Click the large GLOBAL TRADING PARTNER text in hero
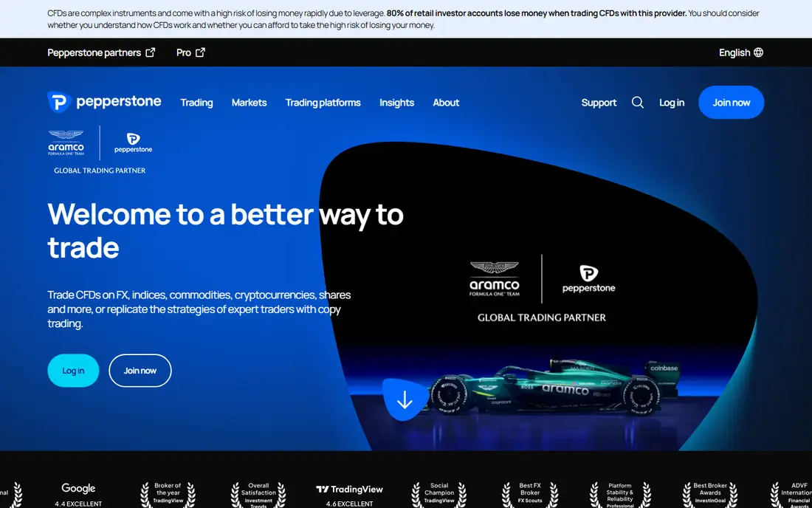The width and height of the screenshot is (812, 508). tap(542, 317)
